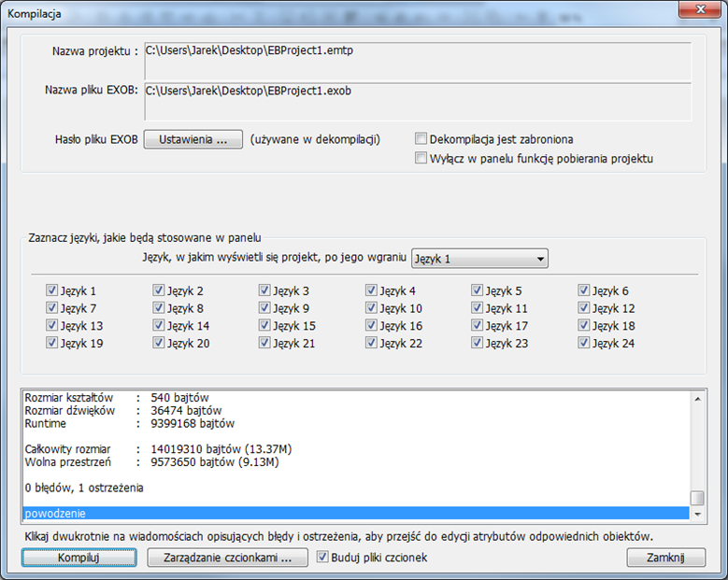Enable Dekompilacja jest zabroniona checkbox
The width and height of the screenshot is (728, 580).
pyautogui.click(x=421, y=139)
